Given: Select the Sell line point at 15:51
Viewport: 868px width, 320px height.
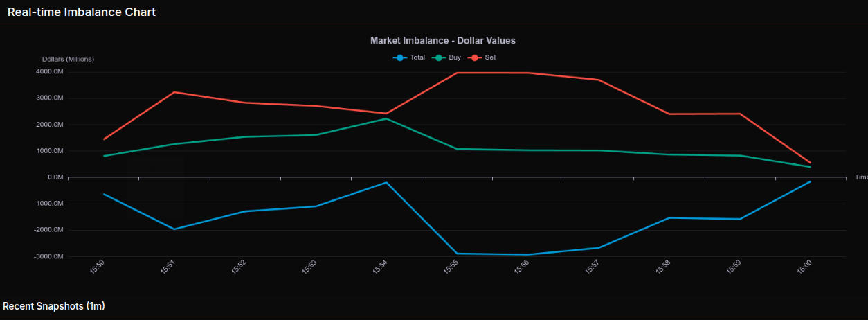Looking at the screenshot, I should 174,92.
